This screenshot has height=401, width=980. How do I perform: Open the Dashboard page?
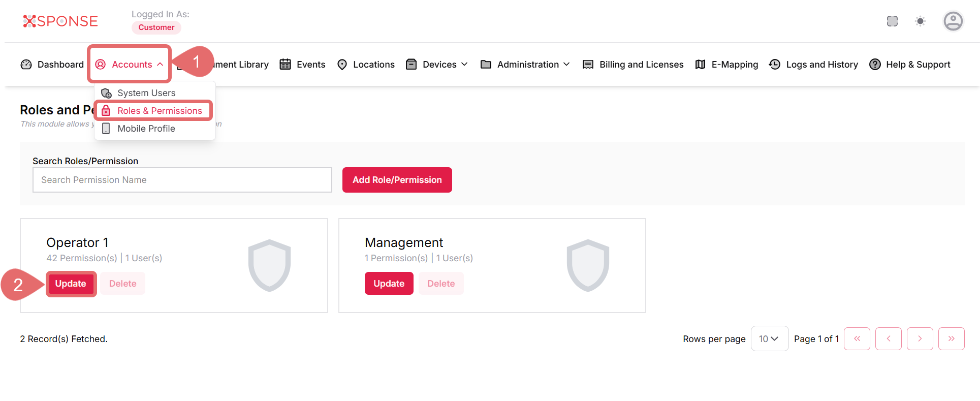(52, 65)
